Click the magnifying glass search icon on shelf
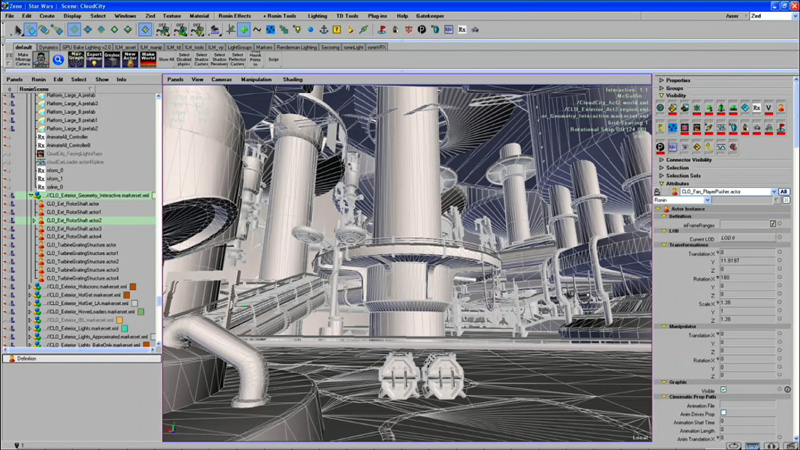Viewport: 800px width, 450px height. [x=59, y=60]
